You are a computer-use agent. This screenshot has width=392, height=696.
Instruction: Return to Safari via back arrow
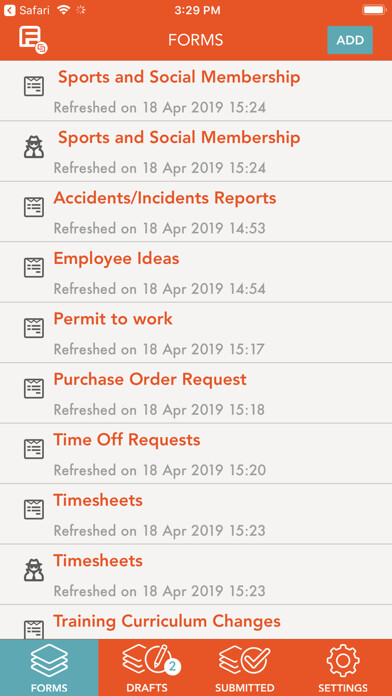tap(10, 11)
